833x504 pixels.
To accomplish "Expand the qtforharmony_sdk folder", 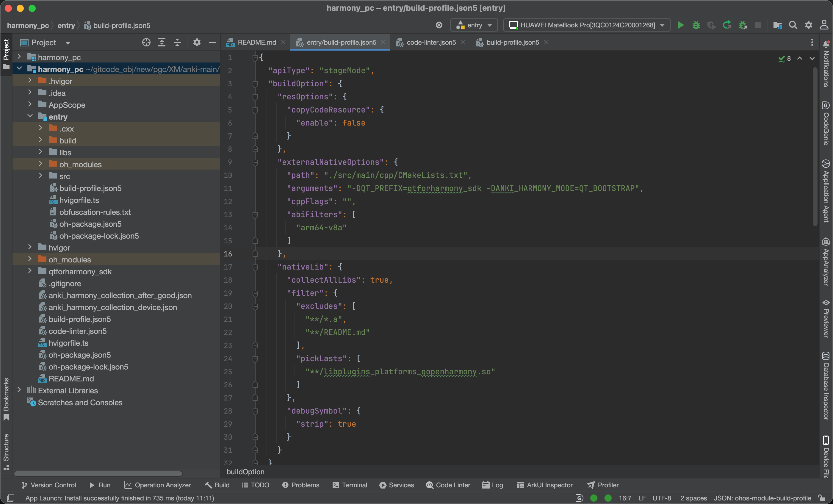I will pos(30,271).
